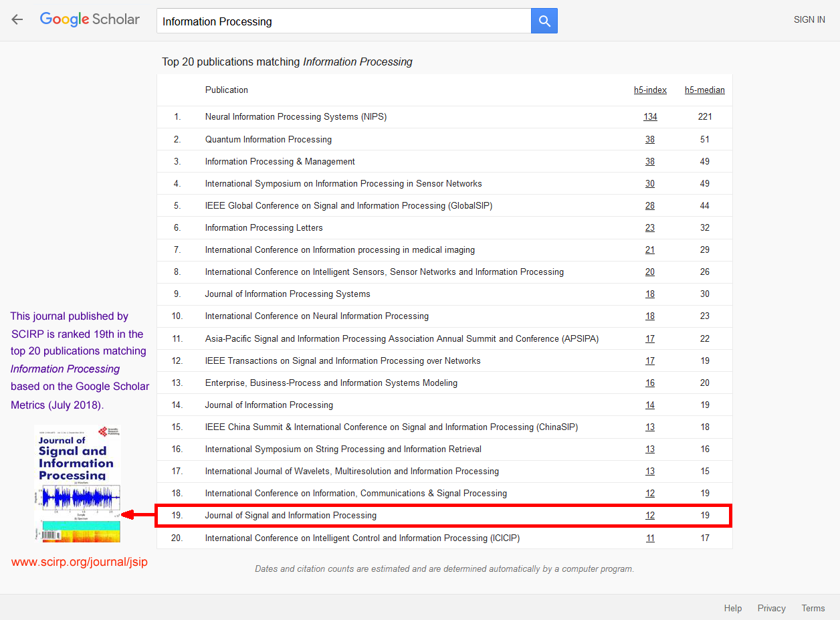
Task: Open h5-index 17 for APSIPA
Action: point(650,339)
